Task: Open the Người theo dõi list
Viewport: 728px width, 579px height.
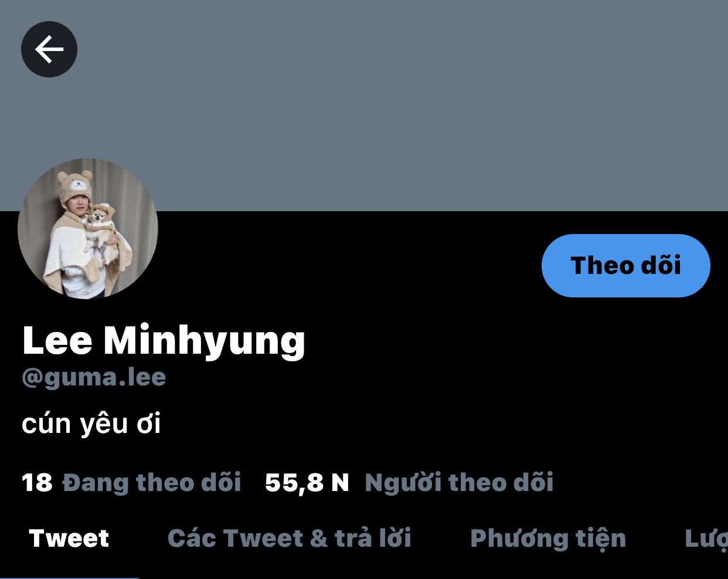Action: tap(459, 483)
